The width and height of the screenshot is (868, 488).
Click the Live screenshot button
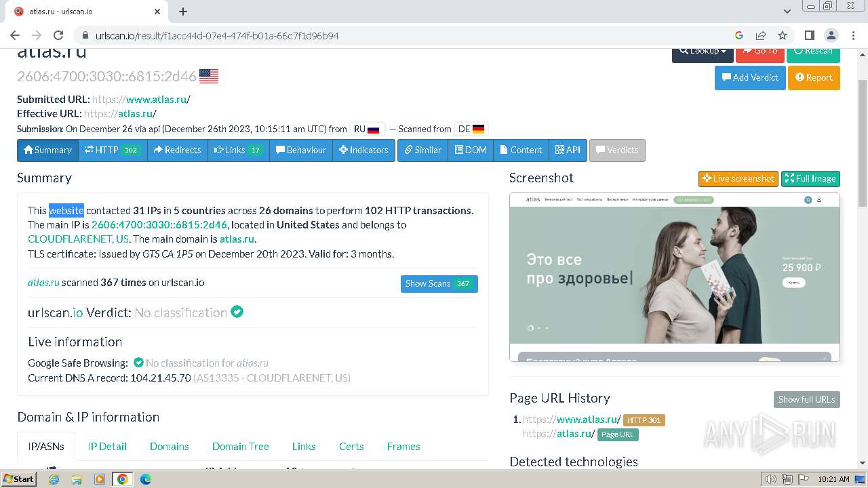click(738, 178)
